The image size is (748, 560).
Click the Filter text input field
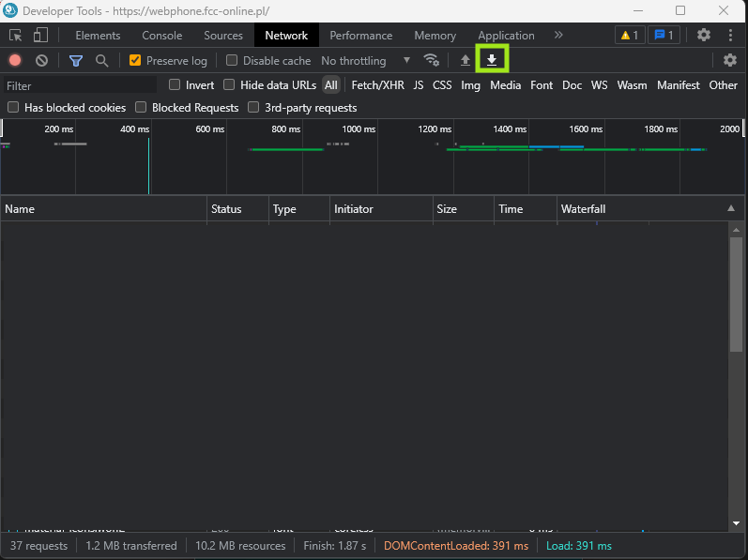[x=80, y=85]
